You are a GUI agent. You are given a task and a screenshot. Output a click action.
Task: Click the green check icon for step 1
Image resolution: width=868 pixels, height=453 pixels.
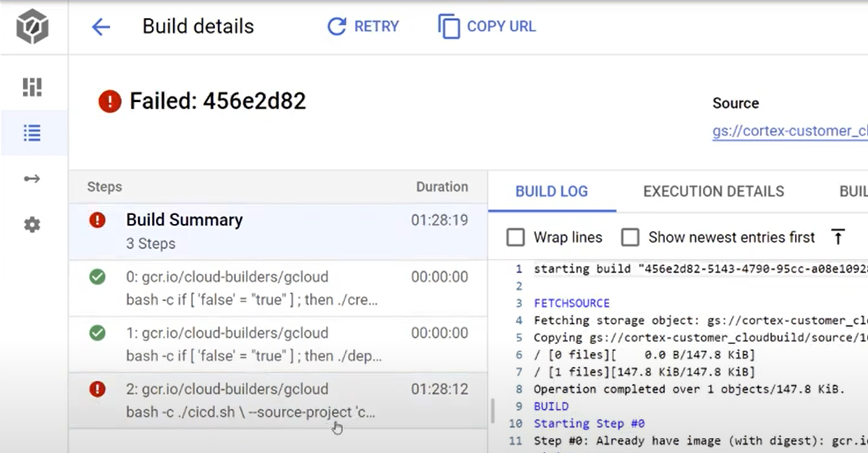pos(97,333)
